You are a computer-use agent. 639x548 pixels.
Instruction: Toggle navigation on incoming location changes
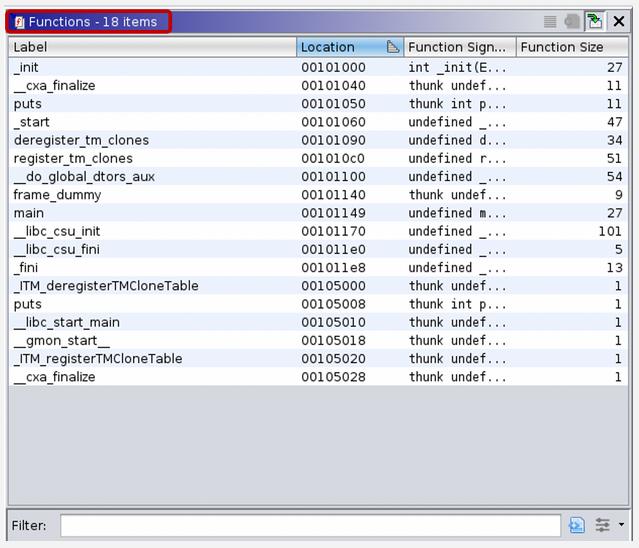tap(595, 21)
